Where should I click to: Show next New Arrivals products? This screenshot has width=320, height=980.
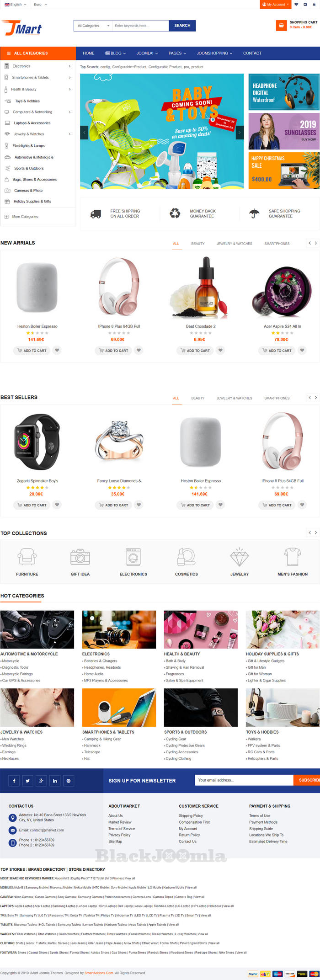click(x=315, y=243)
